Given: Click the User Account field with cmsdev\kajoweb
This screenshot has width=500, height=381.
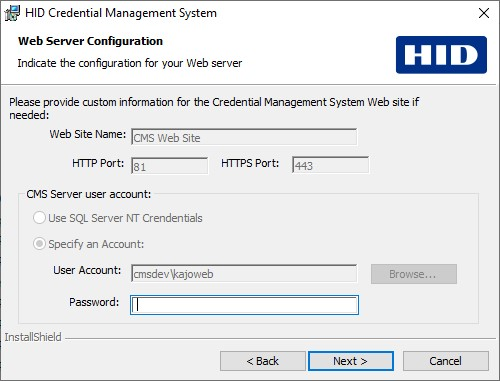Looking at the screenshot, I should pyautogui.click(x=244, y=273).
